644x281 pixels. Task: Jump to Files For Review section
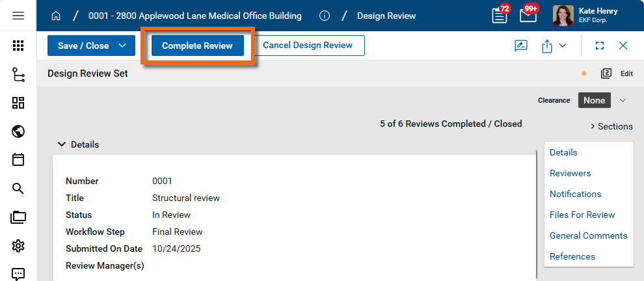[582, 215]
